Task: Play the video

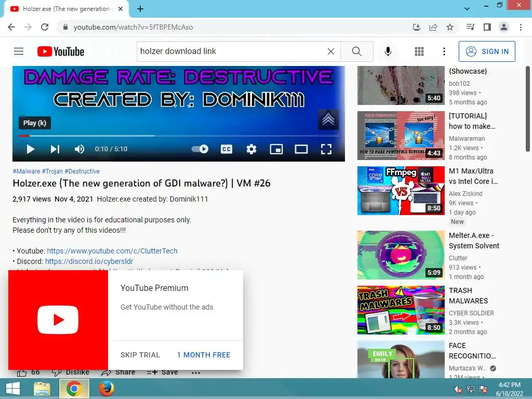Action: 31,149
